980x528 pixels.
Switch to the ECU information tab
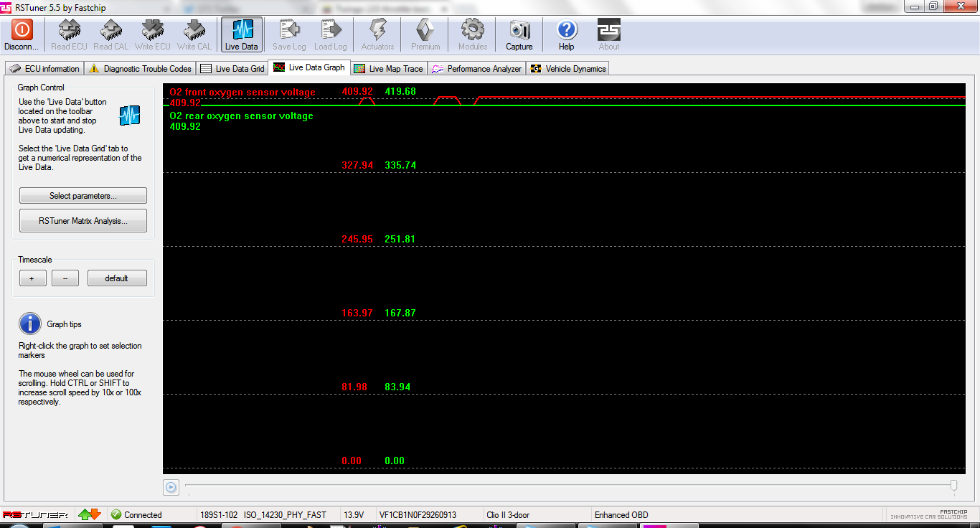(x=44, y=69)
